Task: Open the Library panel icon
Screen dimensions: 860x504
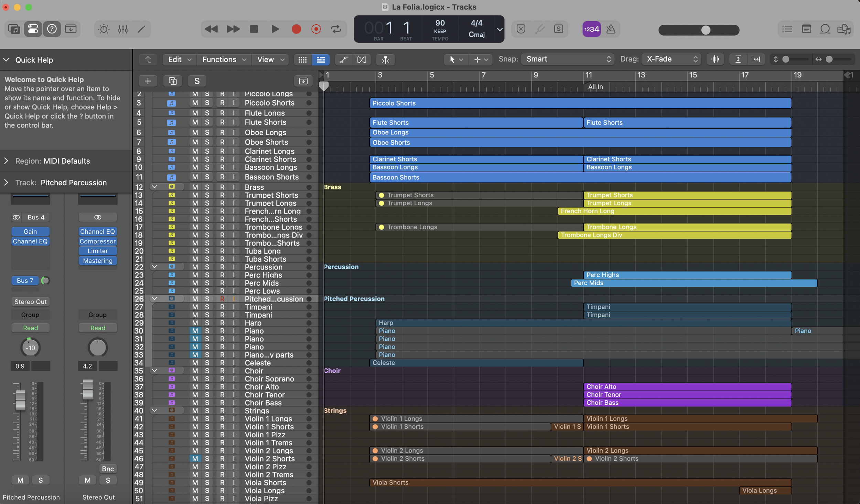Action: pos(14,29)
